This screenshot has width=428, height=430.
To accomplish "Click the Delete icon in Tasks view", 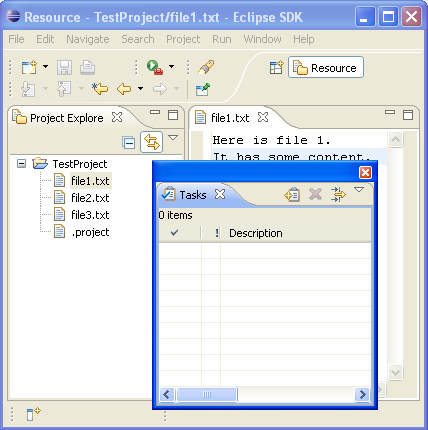I will (x=315, y=194).
